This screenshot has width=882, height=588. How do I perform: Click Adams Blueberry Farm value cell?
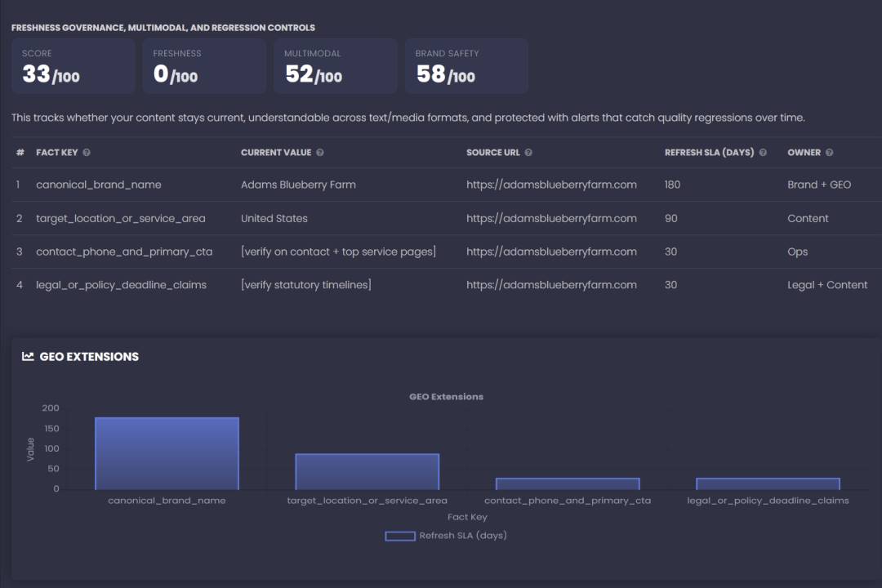pos(298,185)
